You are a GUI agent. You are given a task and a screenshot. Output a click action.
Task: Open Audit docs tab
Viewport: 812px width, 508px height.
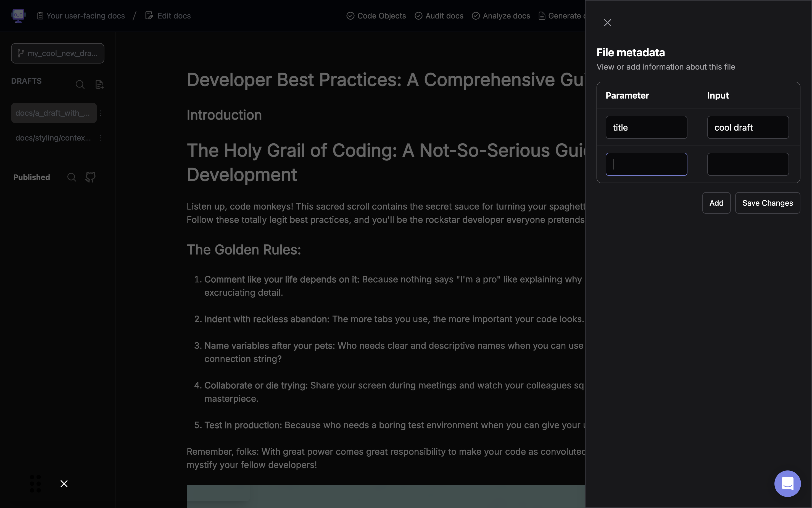tap(439, 16)
